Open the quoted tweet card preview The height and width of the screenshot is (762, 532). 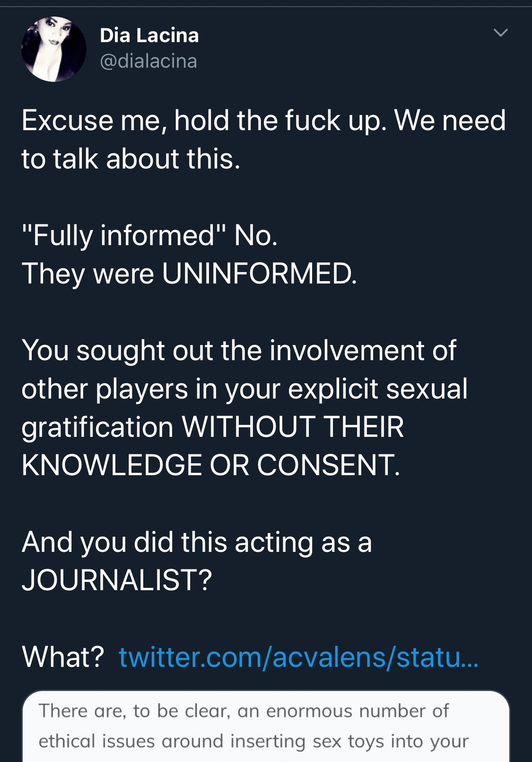[266, 727]
